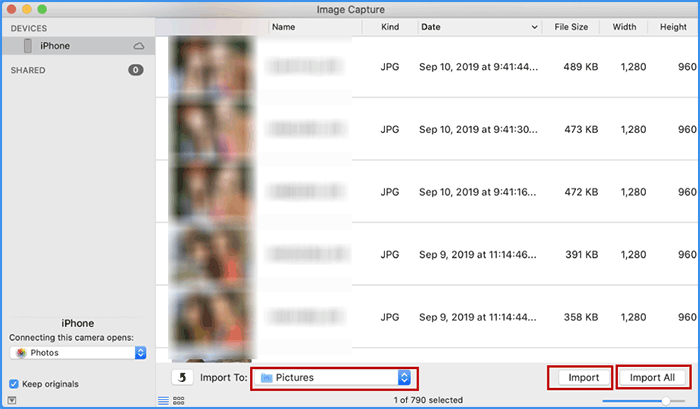
Task: Click the hide device settings panel icon
Action: point(12,400)
